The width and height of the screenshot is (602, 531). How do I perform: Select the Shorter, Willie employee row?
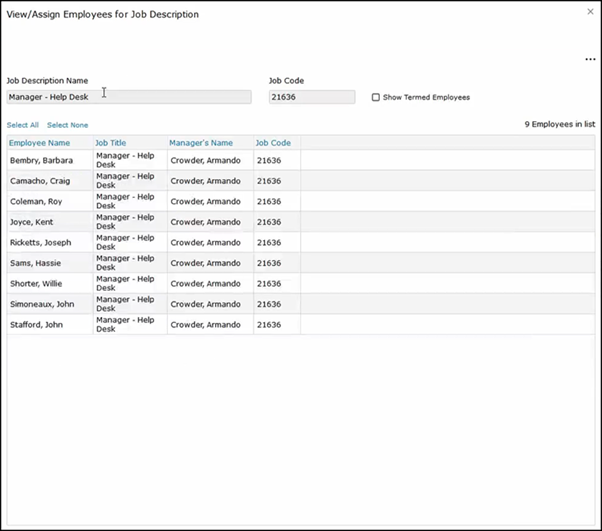[37, 283]
